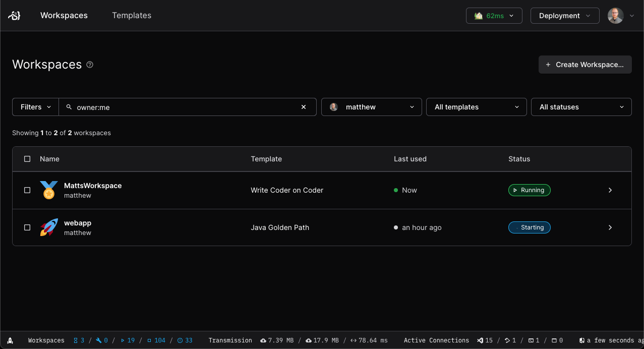This screenshot has height=349, width=644.
Task: Open the Filters dropdown
Action: point(35,107)
